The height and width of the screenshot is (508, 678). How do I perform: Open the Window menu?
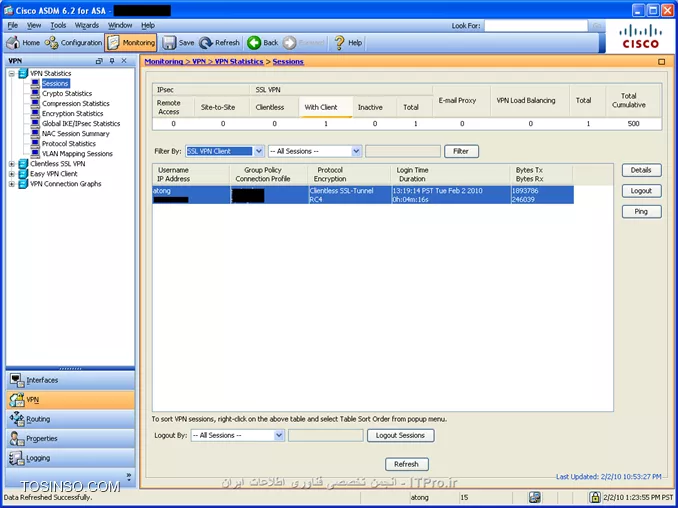pyautogui.click(x=120, y=26)
